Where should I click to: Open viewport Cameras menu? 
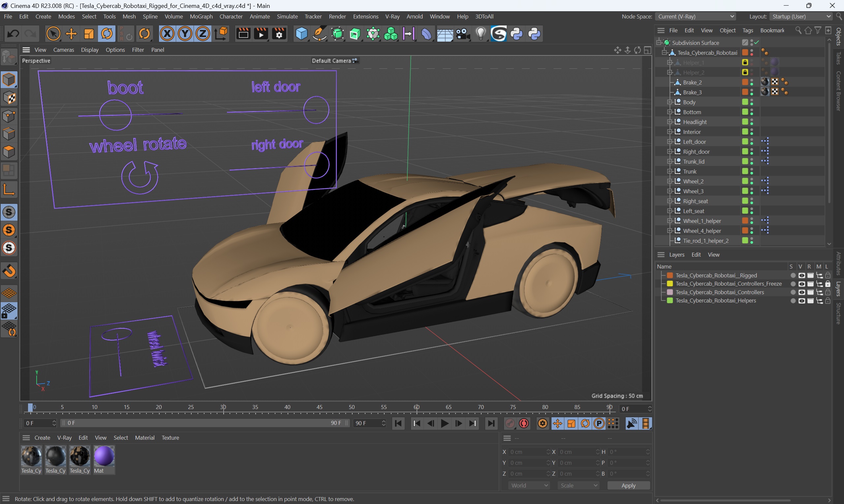63,49
